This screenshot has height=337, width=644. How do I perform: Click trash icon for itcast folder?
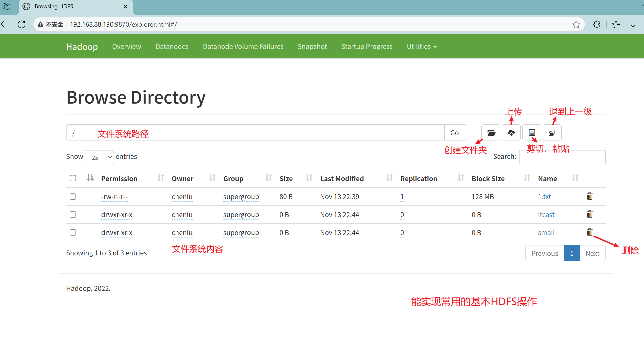click(589, 214)
